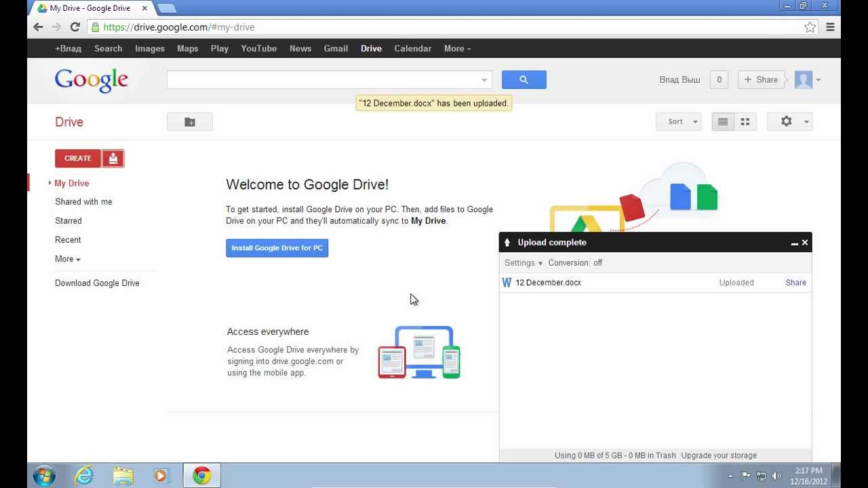
Task: Click 12 December.docx file name
Action: tap(548, 283)
